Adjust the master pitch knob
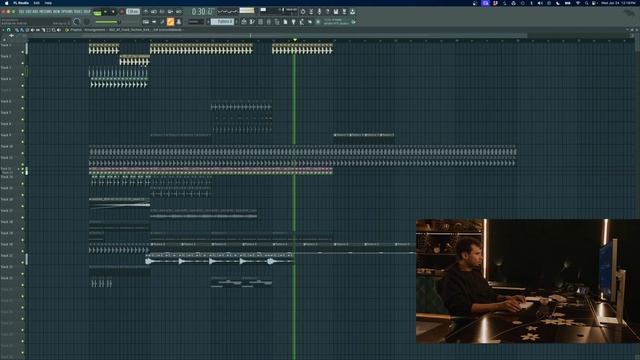 [x=87, y=22]
